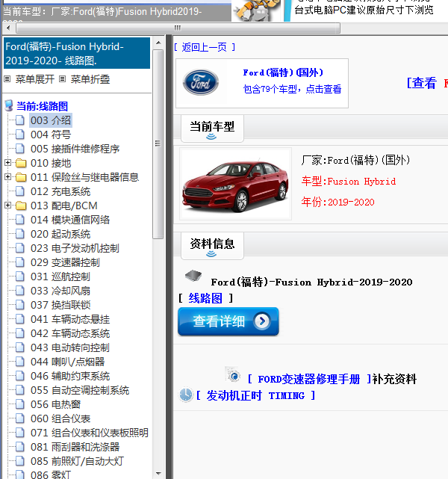Select tree item 031 巡航控制
Viewport: 448px width, 479px height.
coord(60,276)
